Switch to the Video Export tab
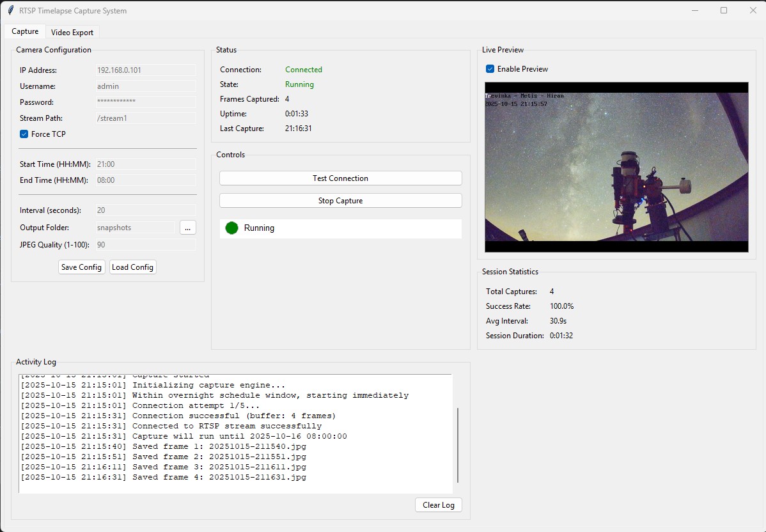Screen dimensions: 766x532 pyautogui.click(x=72, y=32)
